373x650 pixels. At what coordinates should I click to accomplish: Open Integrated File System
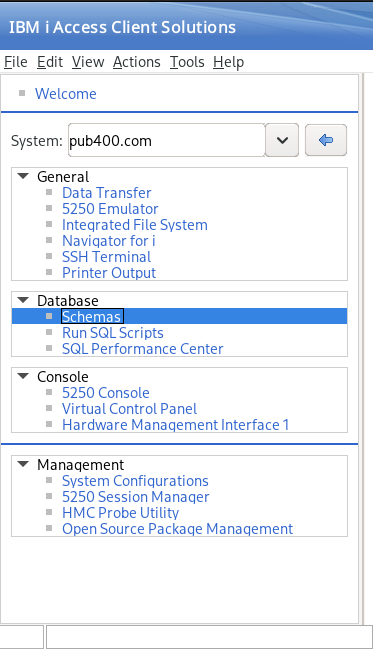click(135, 225)
